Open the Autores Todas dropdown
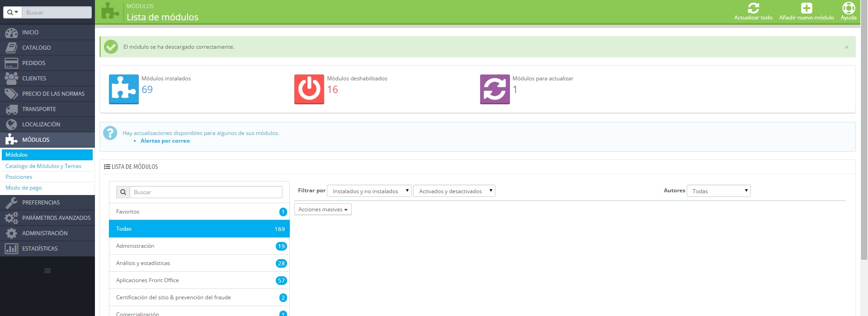This screenshot has height=316, width=868. (719, 191)
